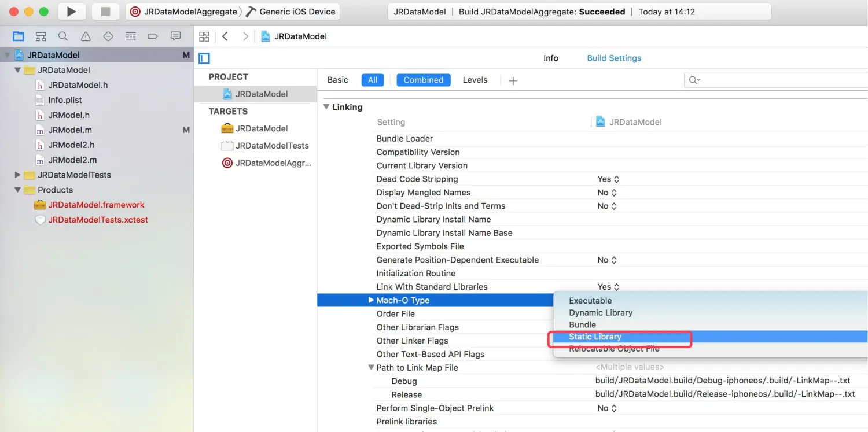
Task: Open the related items grid icon
Action: tap(204, 36)
